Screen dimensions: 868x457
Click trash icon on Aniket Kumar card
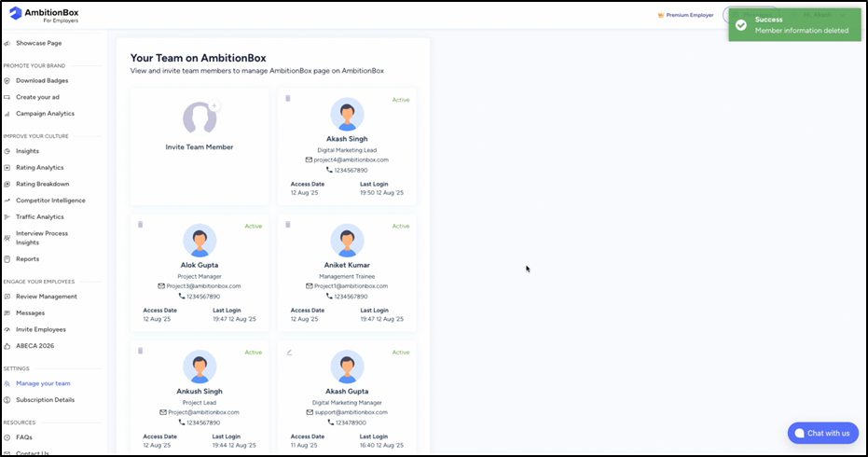[x=288, y=225]
